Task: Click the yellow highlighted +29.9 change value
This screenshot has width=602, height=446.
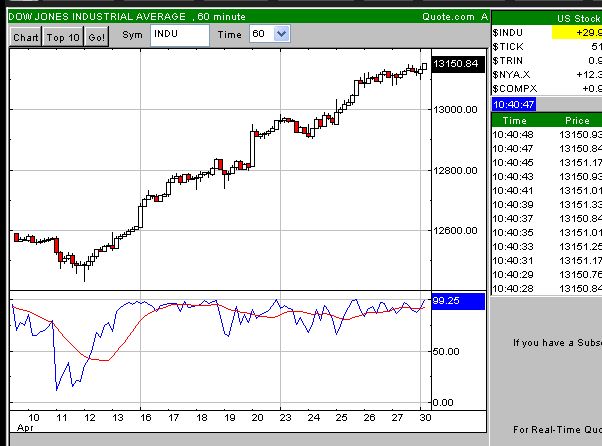Action: pos(576,33)
